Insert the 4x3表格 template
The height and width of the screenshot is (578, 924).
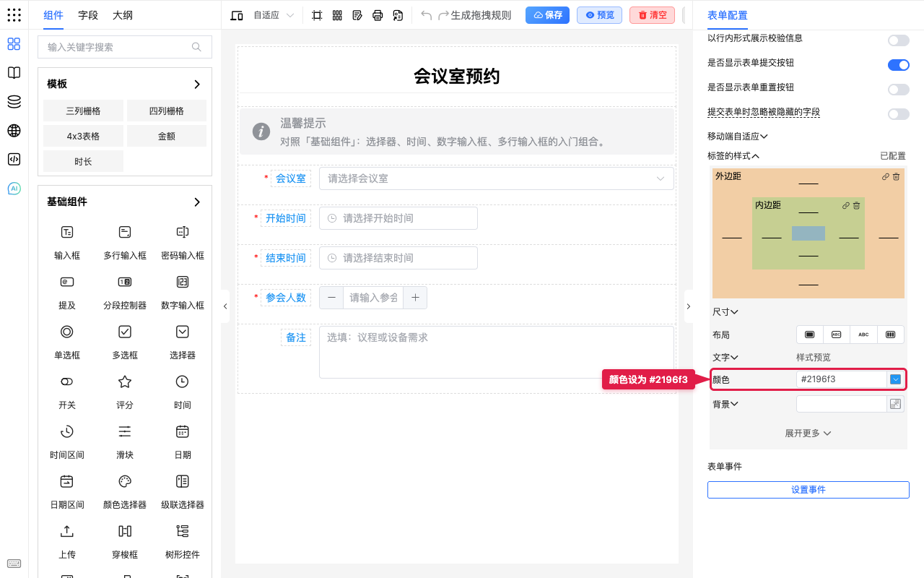83,136
